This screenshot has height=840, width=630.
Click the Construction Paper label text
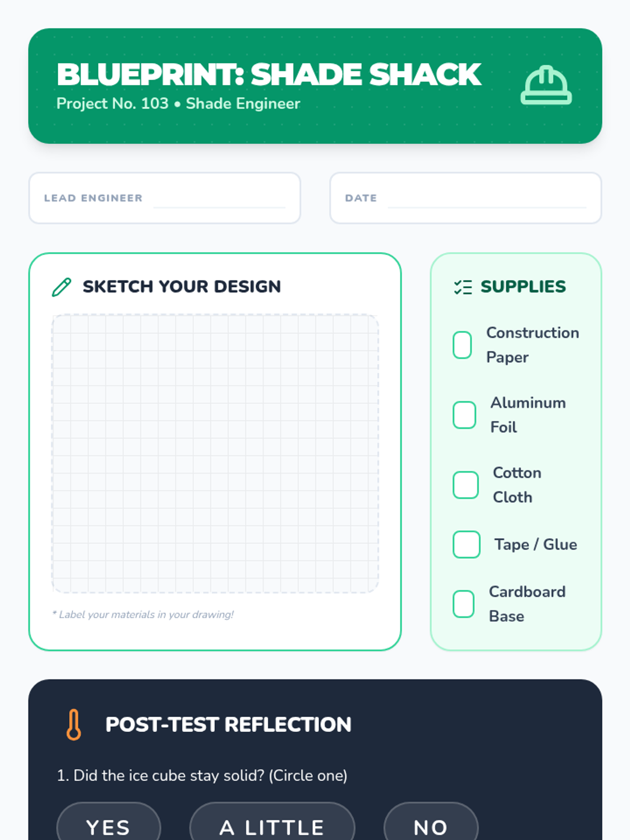pos(533,345)
